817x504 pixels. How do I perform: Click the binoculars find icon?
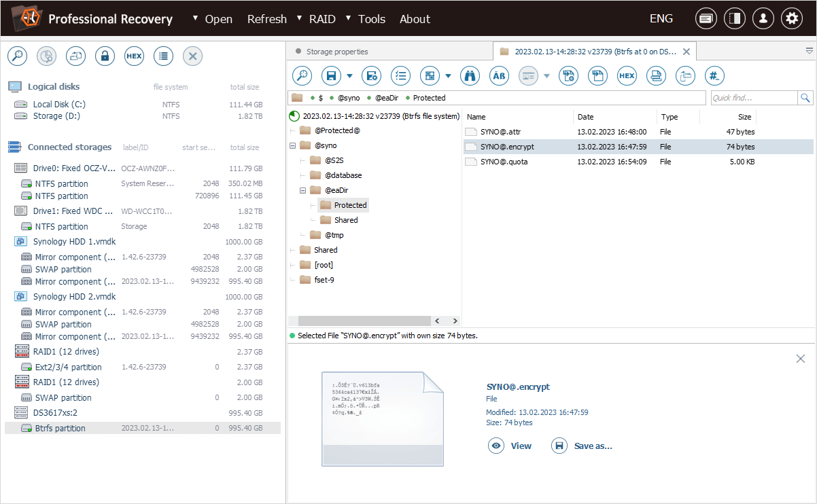click(470, 76)
